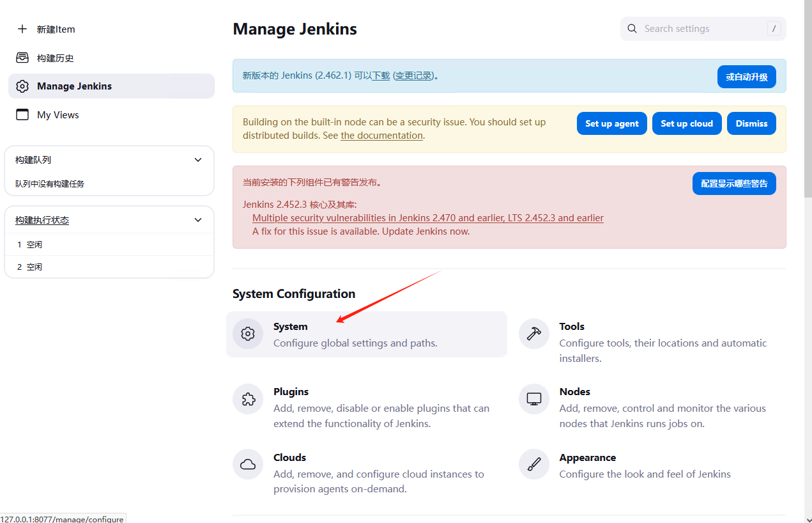Image resolution: width=812 pixels, height=523 pixels.
Task: Click the Appearance paintbrush icon
Action: tap(534, 465)
